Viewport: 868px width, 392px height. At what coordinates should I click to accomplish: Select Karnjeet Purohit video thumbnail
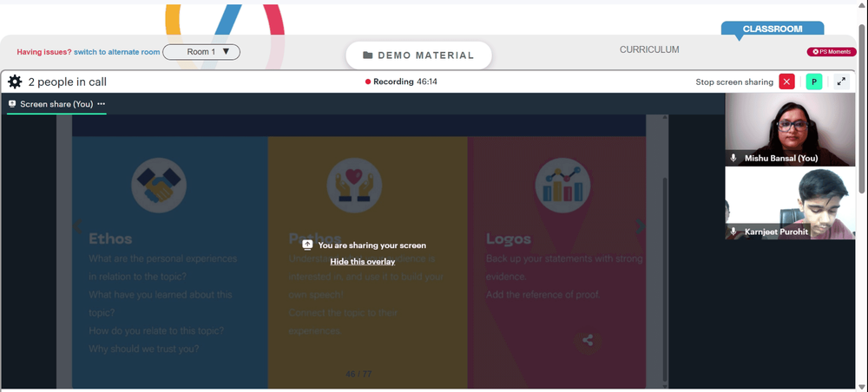pyautogui.click(x=790, y=204)
